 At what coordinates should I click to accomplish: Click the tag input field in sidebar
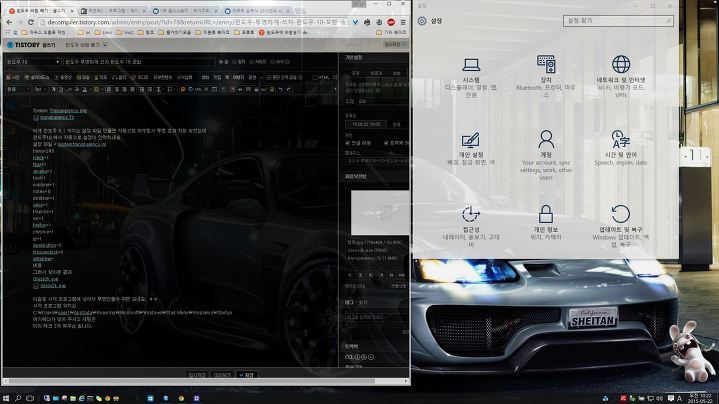pos(376,317)
